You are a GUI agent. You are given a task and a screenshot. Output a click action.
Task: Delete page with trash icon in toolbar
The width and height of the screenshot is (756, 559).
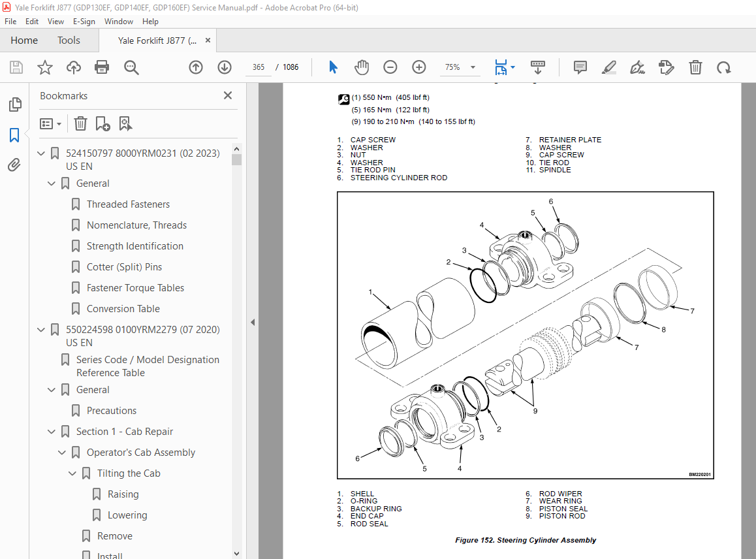click(695, 67)
